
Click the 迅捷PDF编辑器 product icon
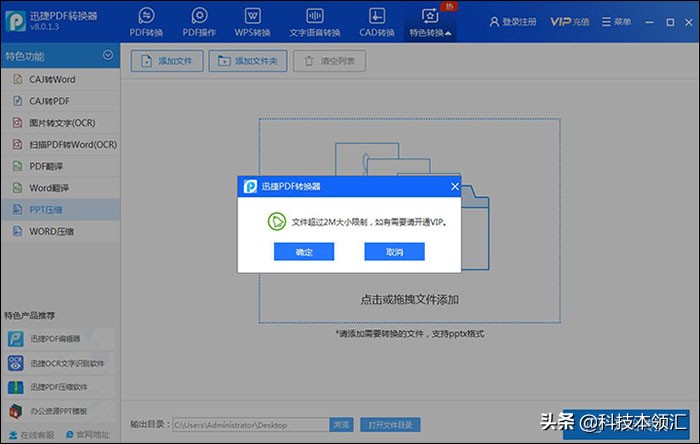[x=16, y=339]
